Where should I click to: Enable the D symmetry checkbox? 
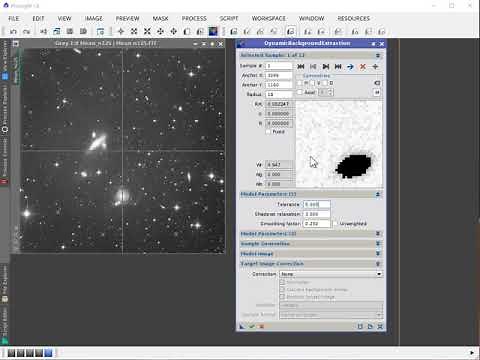pos(325,83)
